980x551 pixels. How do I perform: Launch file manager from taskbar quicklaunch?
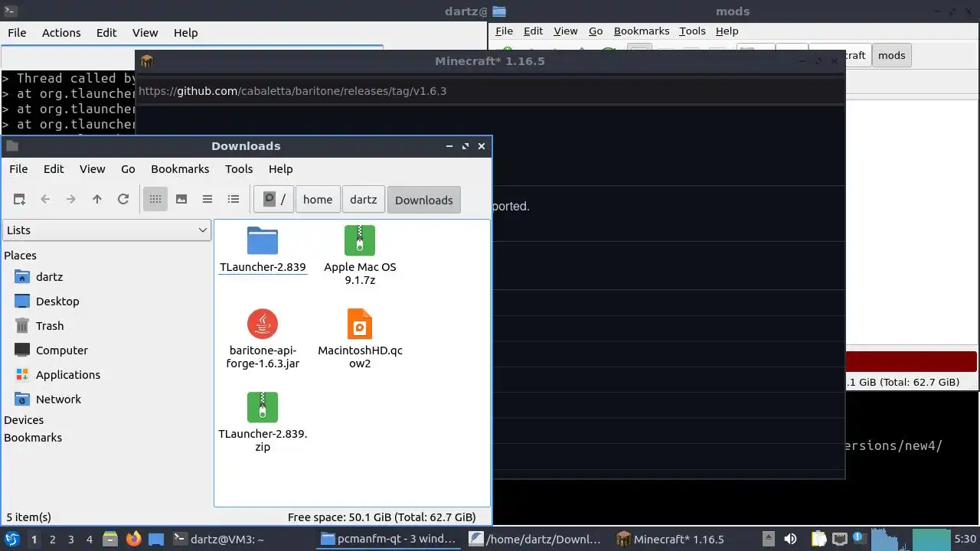(110, 539)
